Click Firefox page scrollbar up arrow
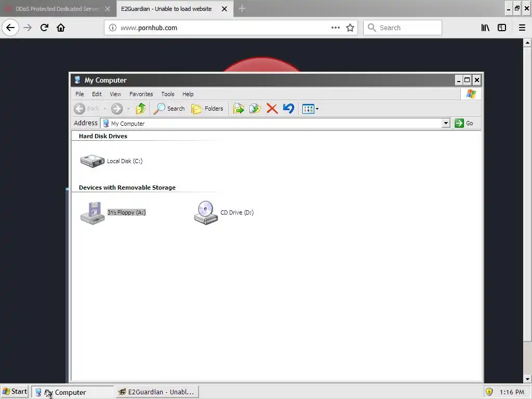The width and height of the screenshot is (532, 399). [527, 43]
